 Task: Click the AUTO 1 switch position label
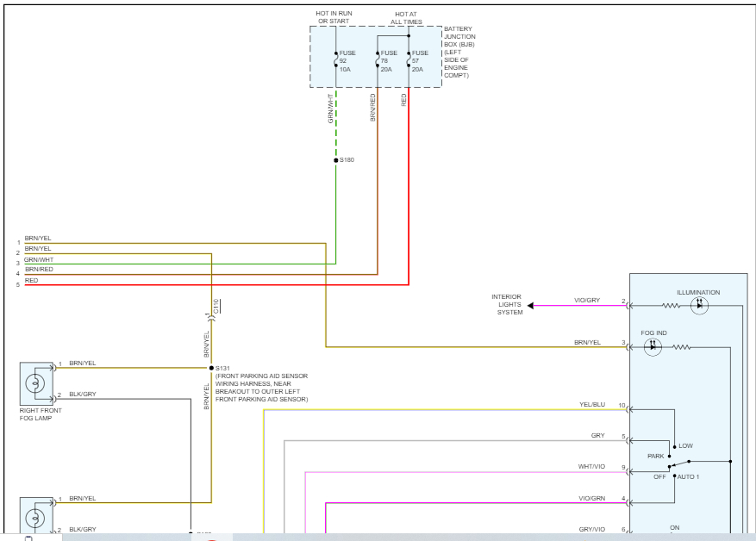(x=688, y=477)
